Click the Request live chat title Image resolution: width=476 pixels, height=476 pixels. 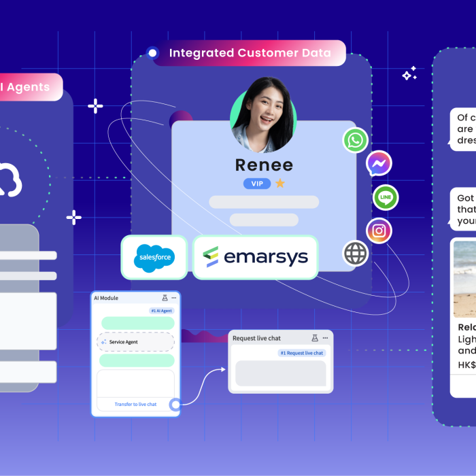point(256,338)
